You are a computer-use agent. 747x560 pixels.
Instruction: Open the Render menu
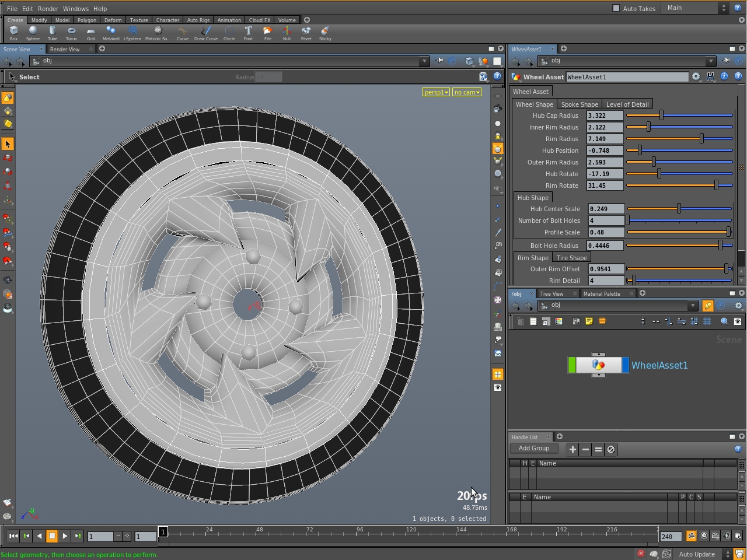point(48,8)
